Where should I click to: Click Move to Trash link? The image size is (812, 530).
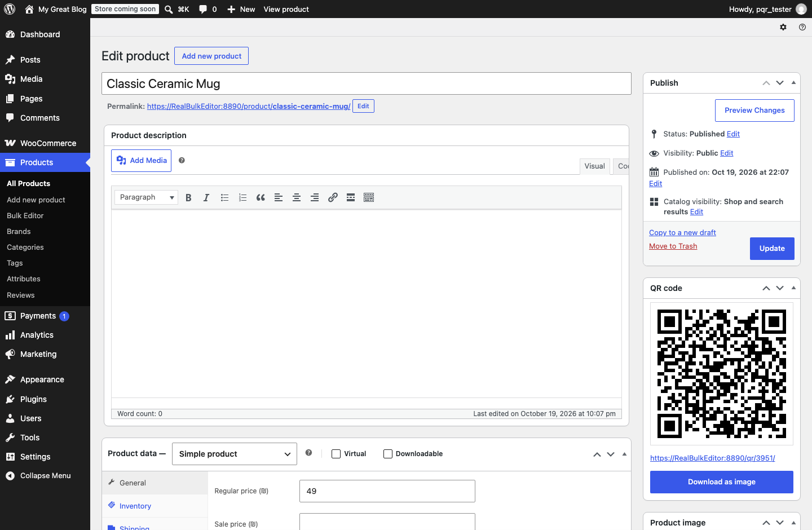(x=673, y=246)
